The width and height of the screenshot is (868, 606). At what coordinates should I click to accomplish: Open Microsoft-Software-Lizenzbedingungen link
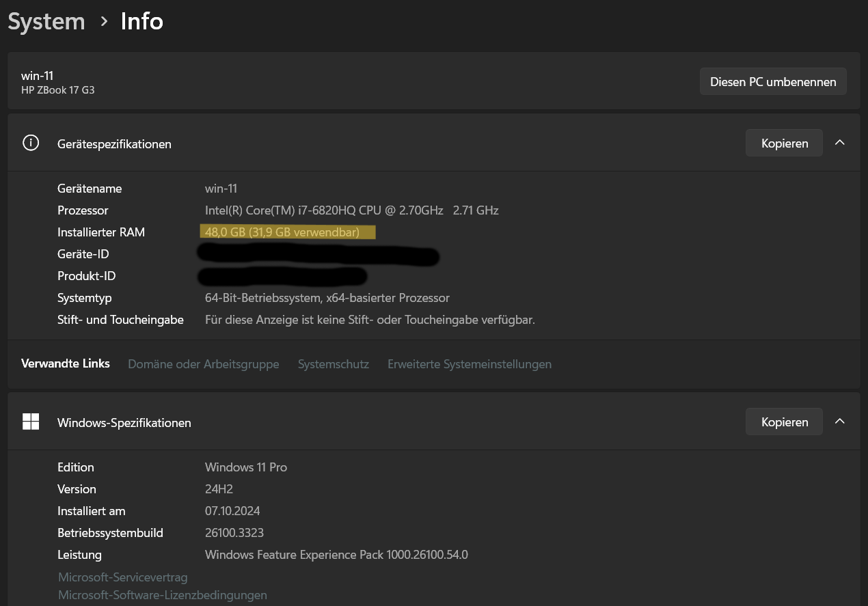(163, 595)
